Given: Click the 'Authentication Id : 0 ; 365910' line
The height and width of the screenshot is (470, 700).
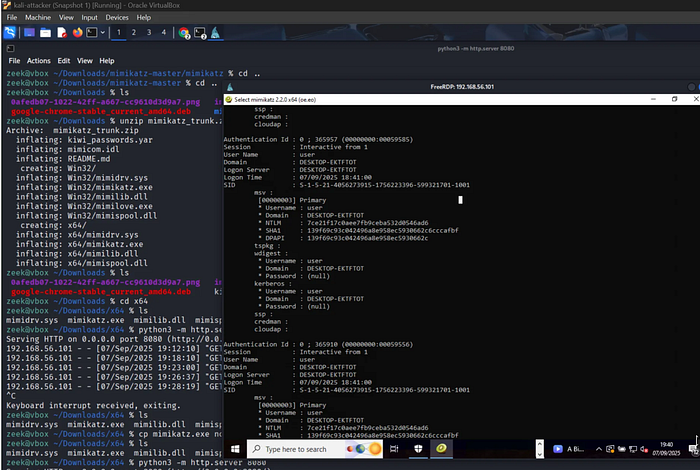Looking at the screenshot, I should pyautogui.click(x=318, y=344).
